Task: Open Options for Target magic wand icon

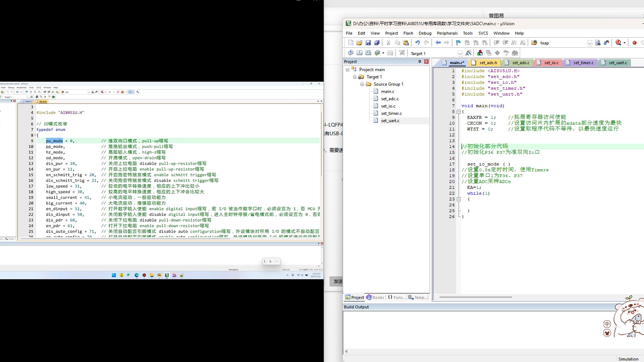Action: tap(469, 53)
